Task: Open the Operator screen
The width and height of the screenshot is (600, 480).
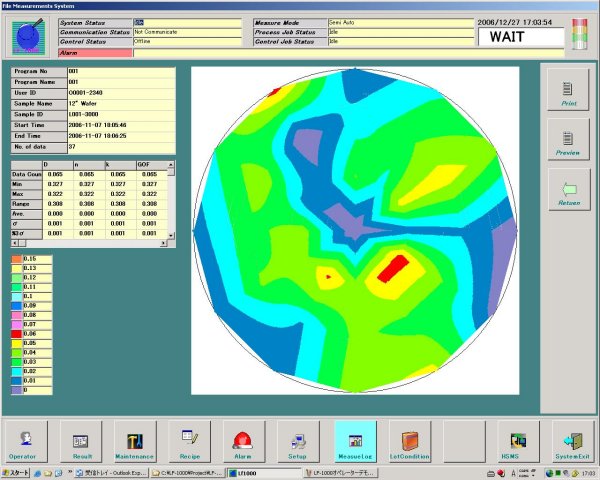Action: 26,441
